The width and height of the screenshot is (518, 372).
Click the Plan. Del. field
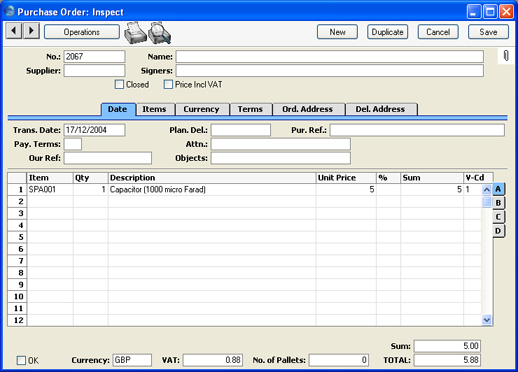point(241,130)
